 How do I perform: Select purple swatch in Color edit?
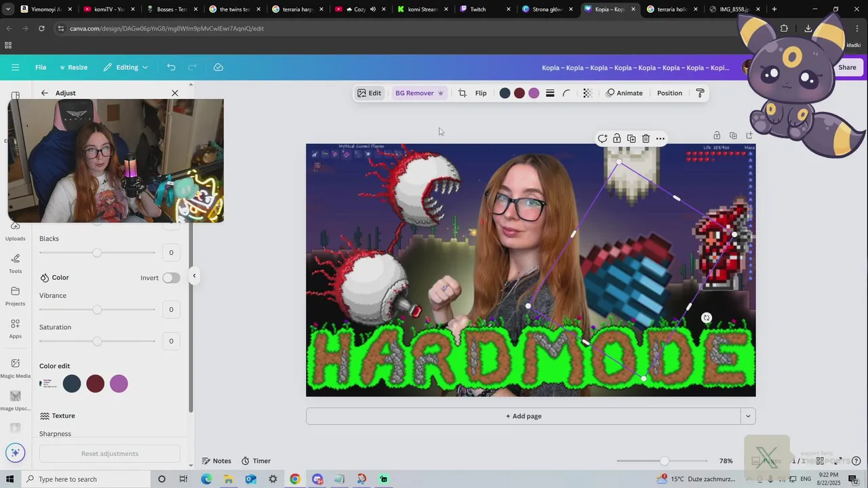pyautogui.click(x=119, y=384)
